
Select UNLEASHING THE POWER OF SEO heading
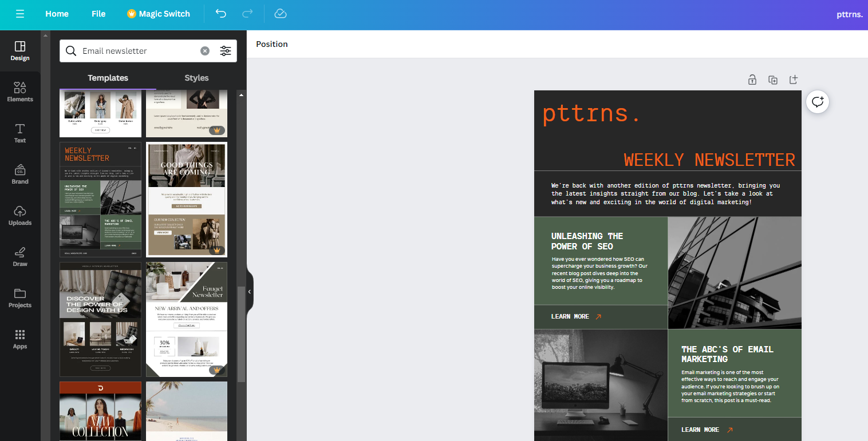[x=587, y=241]
